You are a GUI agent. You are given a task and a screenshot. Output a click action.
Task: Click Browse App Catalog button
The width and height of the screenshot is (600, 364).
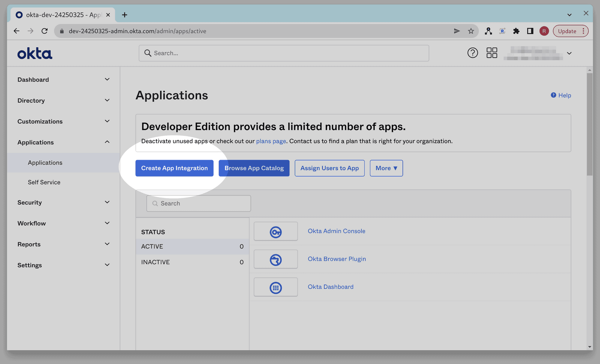coord(254,168)
